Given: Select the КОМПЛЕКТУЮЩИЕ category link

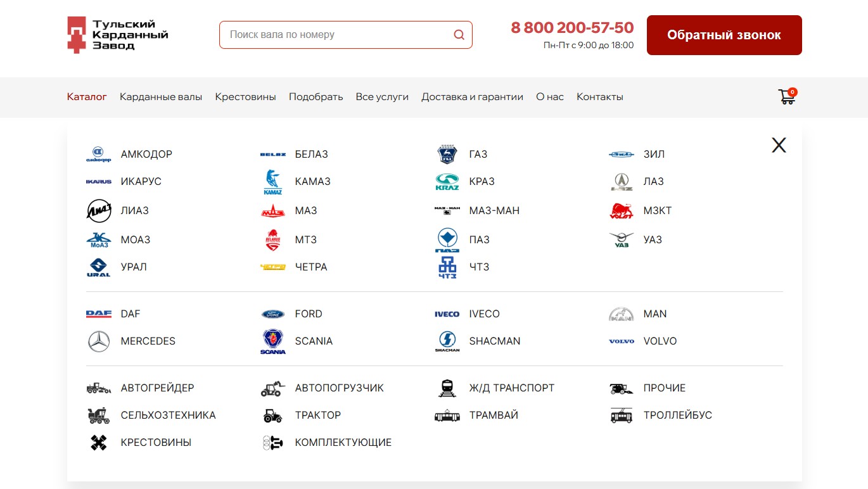Looking at the screenshot, I should pos(343,443).
